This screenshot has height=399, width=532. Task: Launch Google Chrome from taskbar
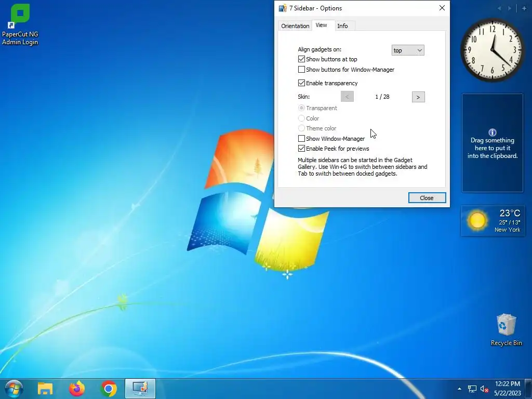coord(109,389)
